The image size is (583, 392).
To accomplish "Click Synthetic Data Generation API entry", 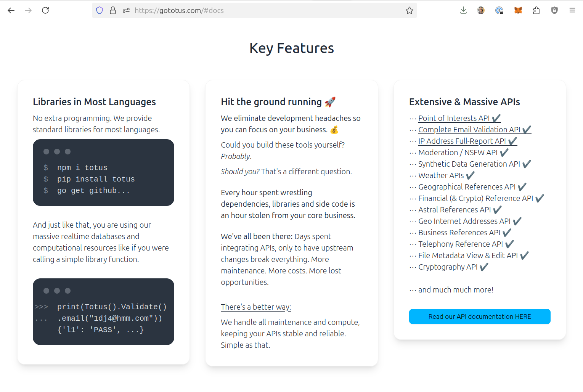I will [x=474, y=164].
